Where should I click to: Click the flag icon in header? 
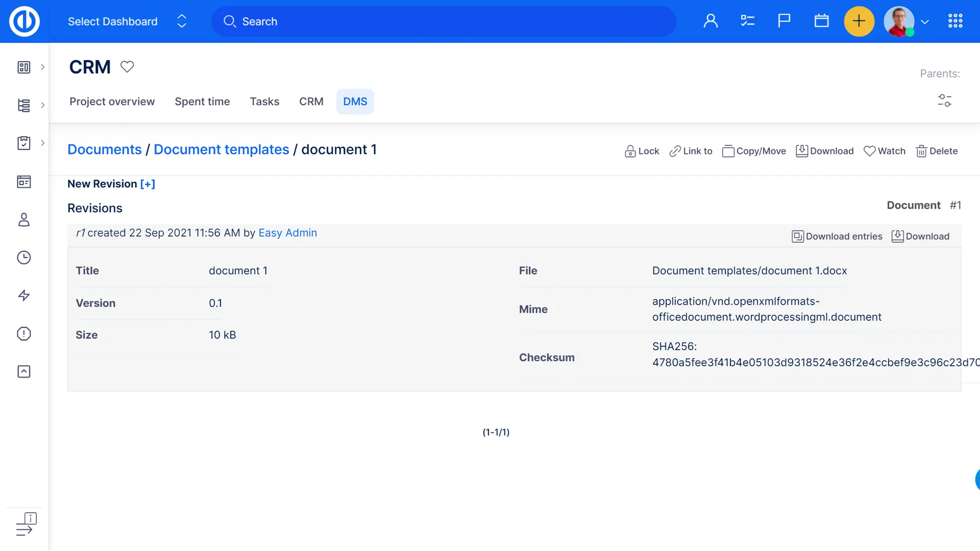click(x=784, y=21)
